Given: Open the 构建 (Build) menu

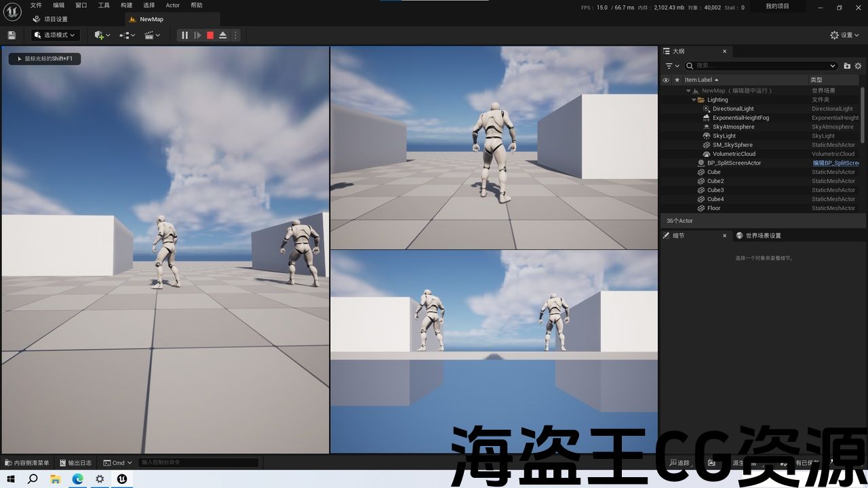Looking at the screenshot, I should pos(126,5).
